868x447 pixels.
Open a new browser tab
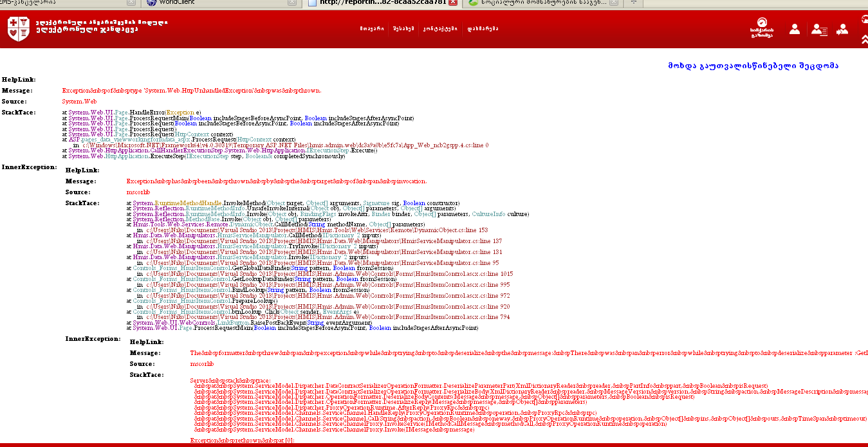633,3
